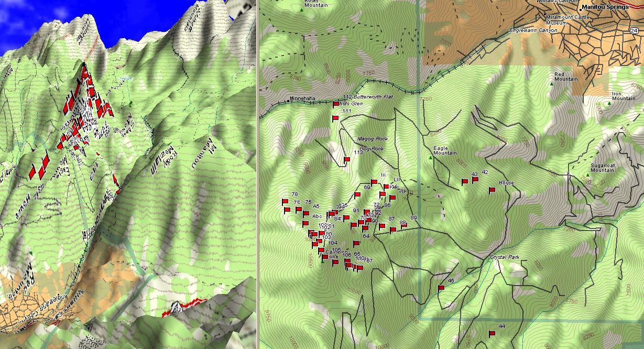Click the House waypoint flag
This screenshot has height=349, width=644.
coord(492,190)
